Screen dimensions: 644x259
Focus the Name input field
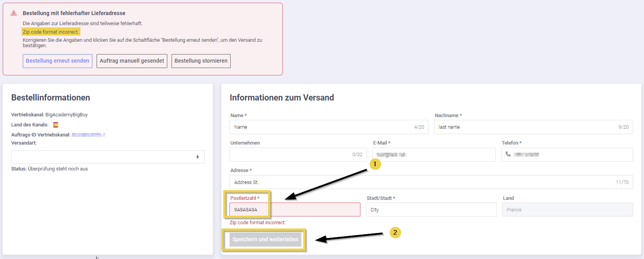pyautogui.click(x=321, y=127)
